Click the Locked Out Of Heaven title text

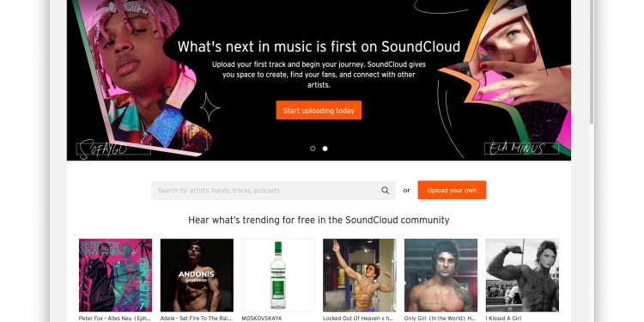coord(360,319)
